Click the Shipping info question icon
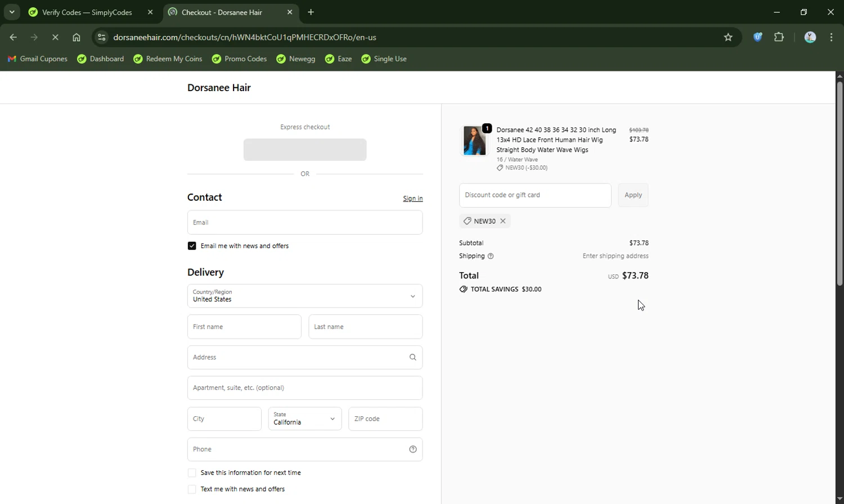Viewport: 844px width, 504px height. coord(491,256)
